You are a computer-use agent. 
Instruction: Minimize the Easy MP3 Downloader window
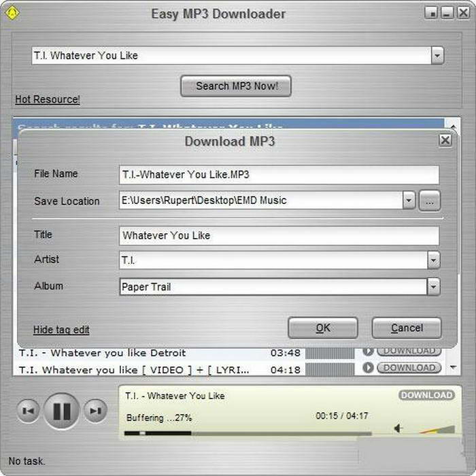click(x=447, y=13)
